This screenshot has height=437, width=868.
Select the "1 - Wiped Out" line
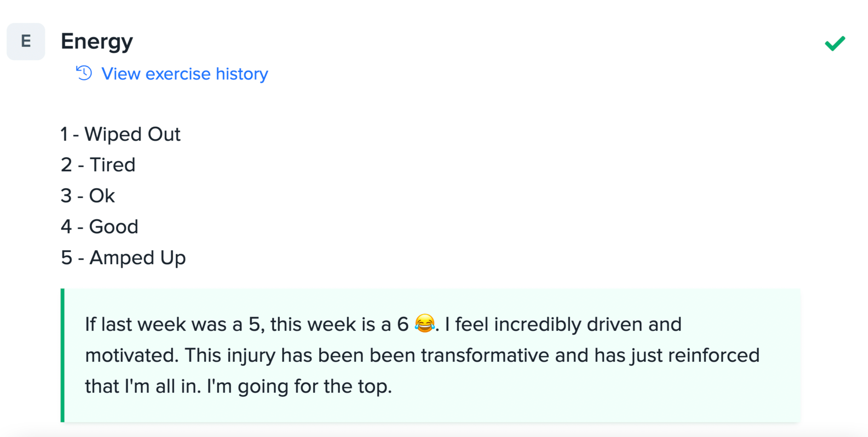(x=120, y=134)
